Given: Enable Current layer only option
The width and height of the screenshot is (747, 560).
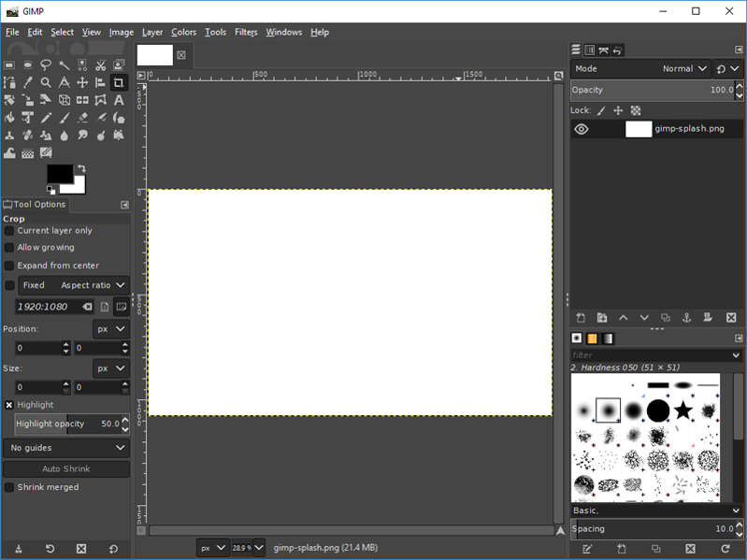Looking at the screenshot, I should 8,231.
